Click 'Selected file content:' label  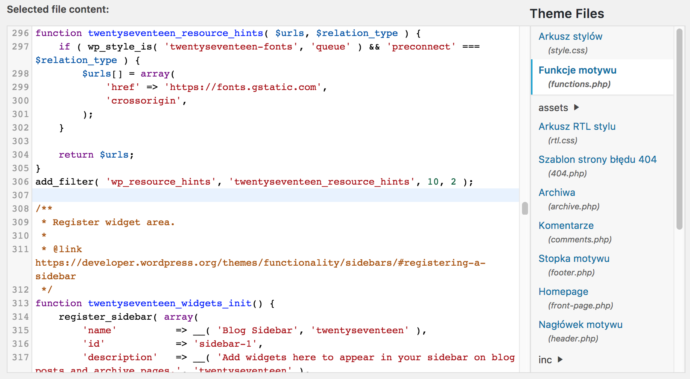coord(58,9)
